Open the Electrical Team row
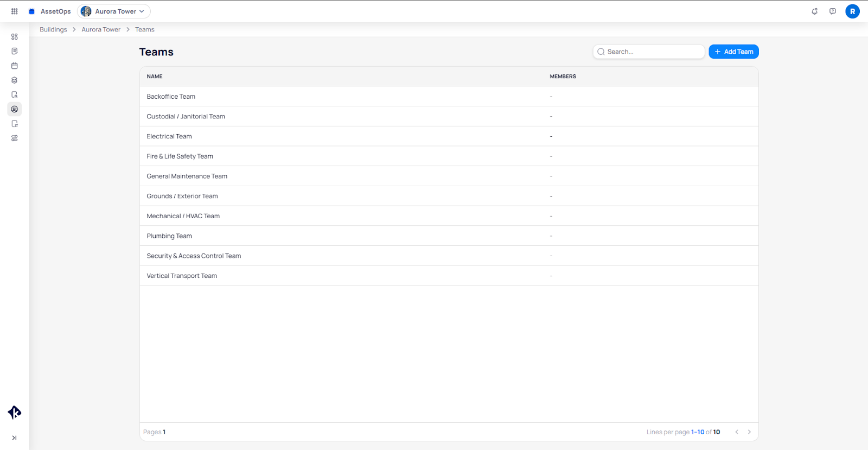The width and height of the screenshot is (868, 450). [169, 136]
